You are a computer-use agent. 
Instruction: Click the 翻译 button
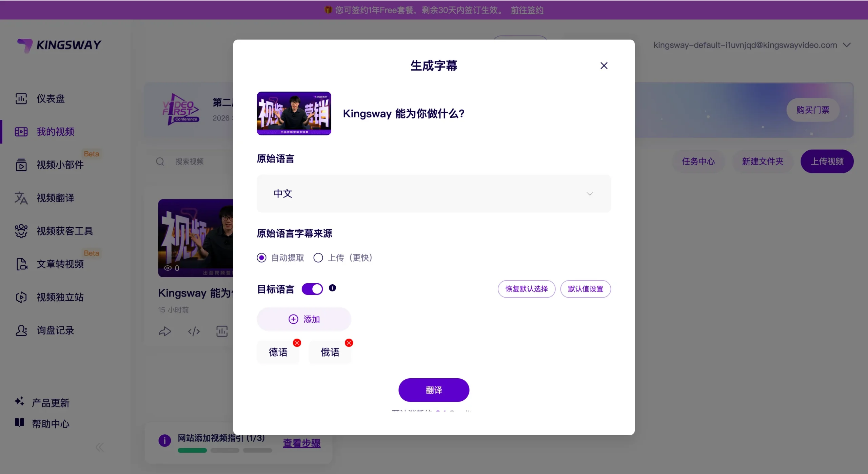pyautogui.click(x=434, y=390)
